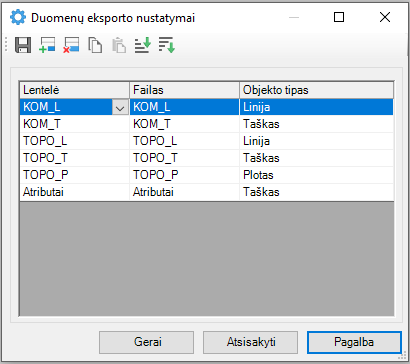This screenshot has width=410, height=364.
Task: Select TOPO_P cell in Lentelė column
Action: 74,175
